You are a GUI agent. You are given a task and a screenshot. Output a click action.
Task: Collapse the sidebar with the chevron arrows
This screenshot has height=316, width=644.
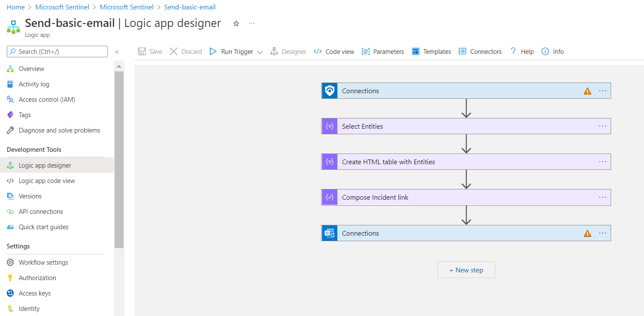[x=117, y=51]
